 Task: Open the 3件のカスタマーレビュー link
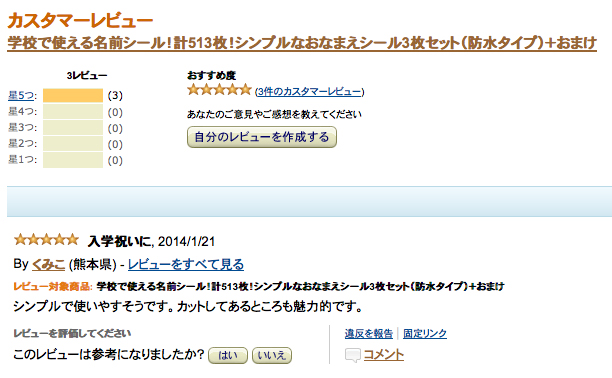(310, 91)
